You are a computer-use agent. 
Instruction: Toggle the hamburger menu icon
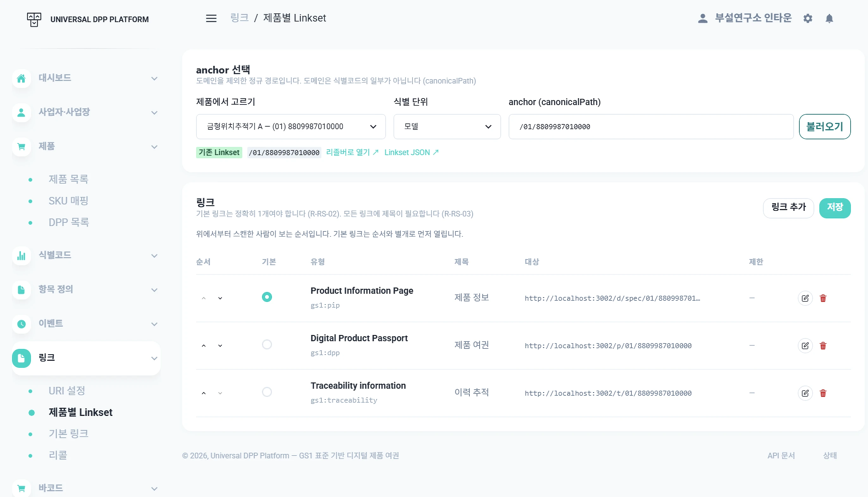coord(211,18)
